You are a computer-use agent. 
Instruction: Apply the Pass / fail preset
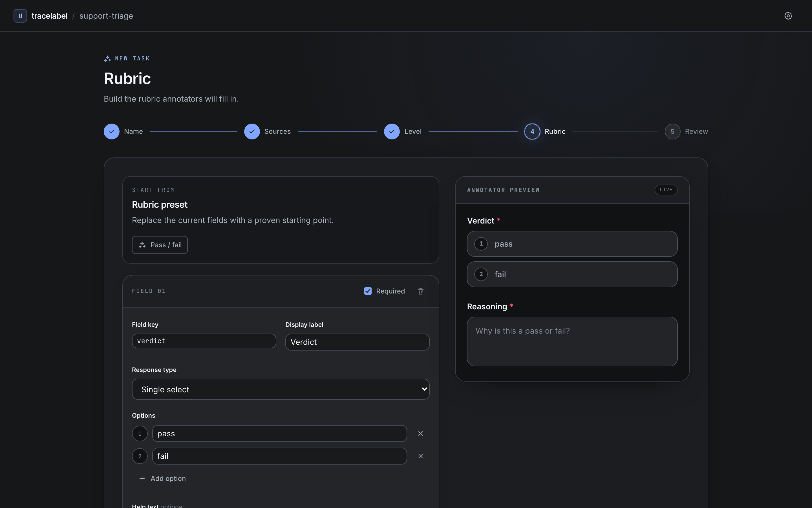[160, 245]
